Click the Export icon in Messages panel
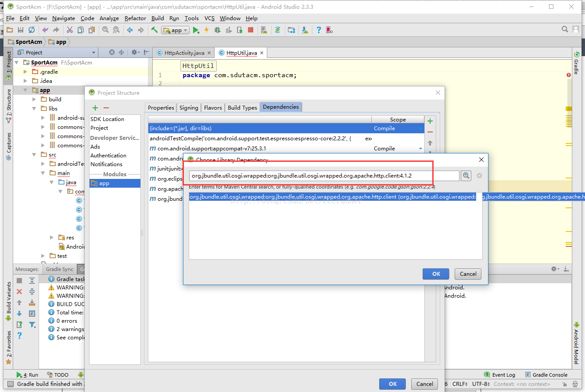This screenshot has height=392, width=585. (19, 325)
